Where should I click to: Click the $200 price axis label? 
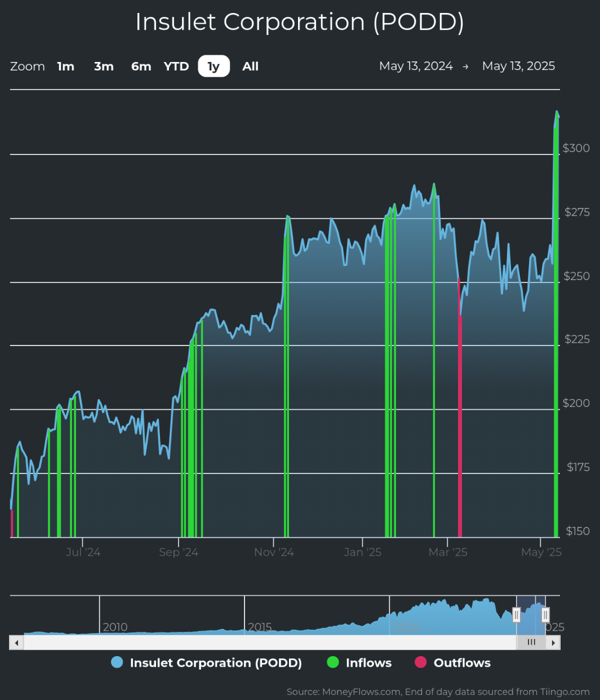coord(576,403)
